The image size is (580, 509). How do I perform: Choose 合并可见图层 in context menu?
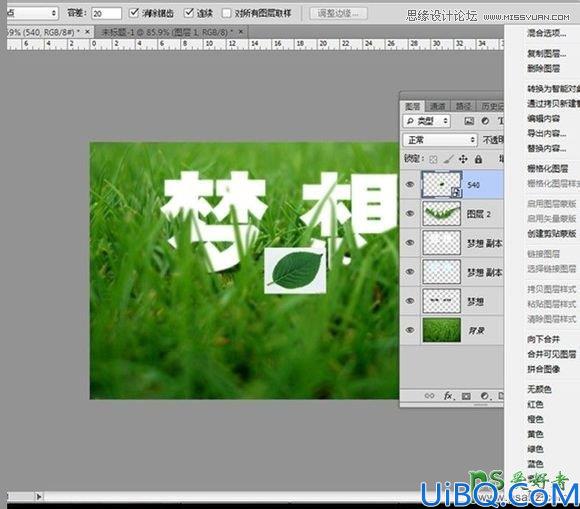point(552,354)
